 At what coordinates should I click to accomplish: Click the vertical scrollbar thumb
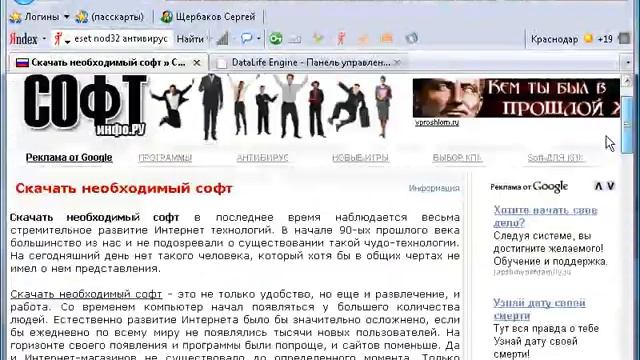pos(627,124)
